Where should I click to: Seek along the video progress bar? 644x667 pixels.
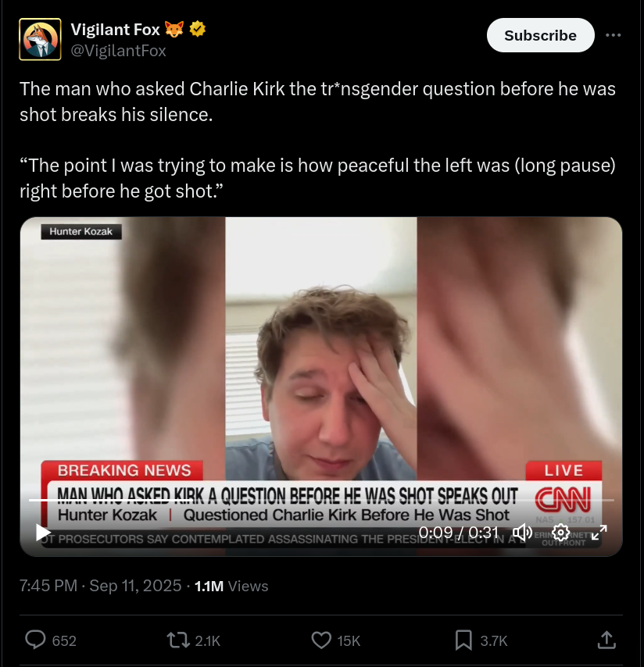tap(321, 500)
